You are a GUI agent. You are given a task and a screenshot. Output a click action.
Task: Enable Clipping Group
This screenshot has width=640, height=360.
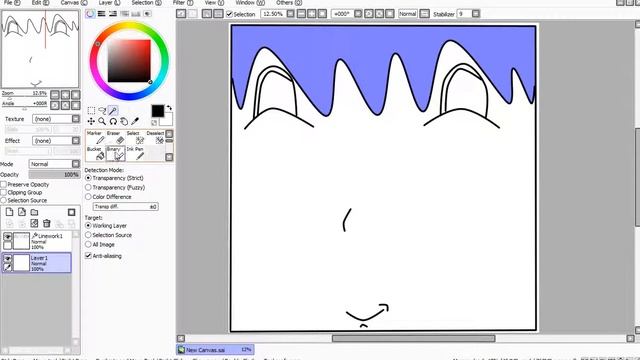4,192
